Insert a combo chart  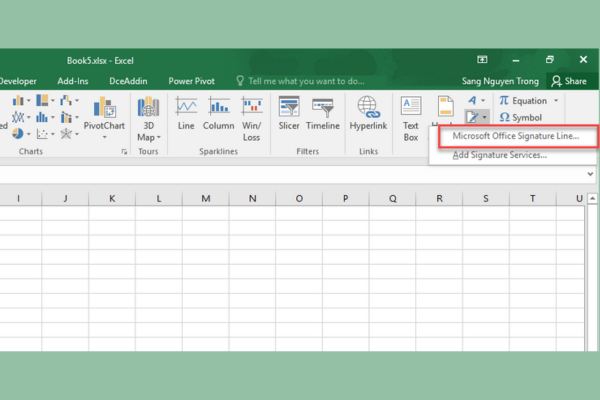66,117
